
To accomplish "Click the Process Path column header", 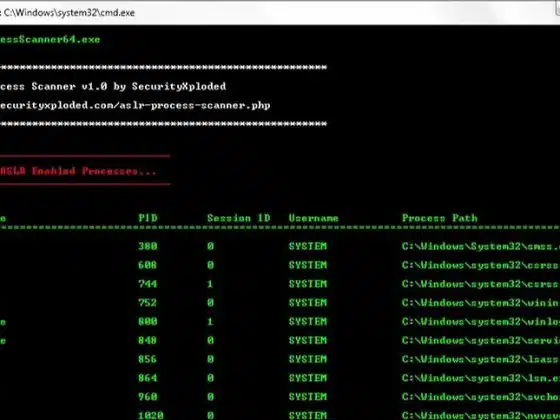I will pyautogui.click(x=440, y=218).
